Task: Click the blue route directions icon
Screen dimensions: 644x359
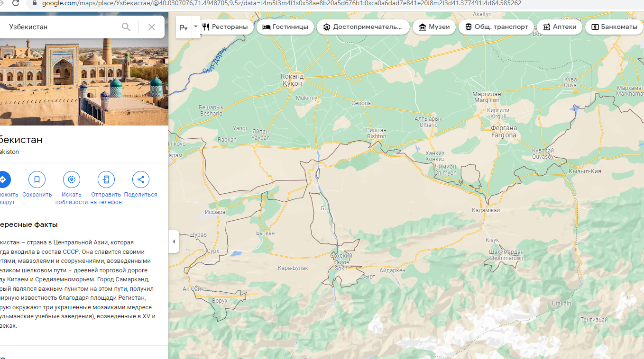Action: point(3,179)
